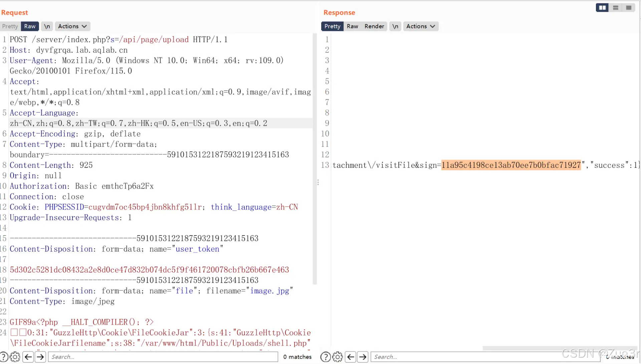The image size is (641, 364).
Task: Click Connection: close header line
Action: coord(47,197)
